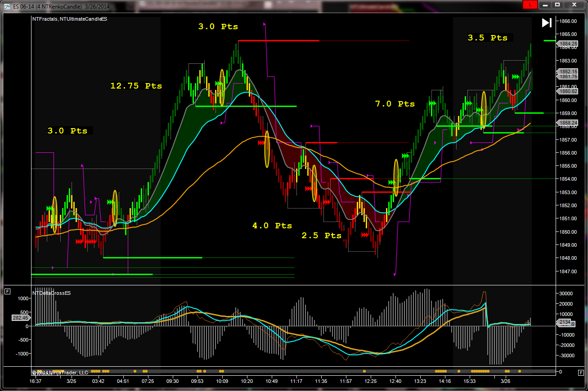The image size is (588, 391).
Task: Click the 4.0 Pts text label
Action: click(x=272, y=226)
